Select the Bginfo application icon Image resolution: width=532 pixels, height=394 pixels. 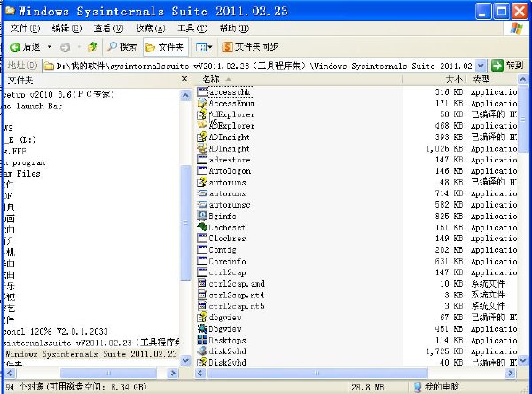click(x=202, y=216)
